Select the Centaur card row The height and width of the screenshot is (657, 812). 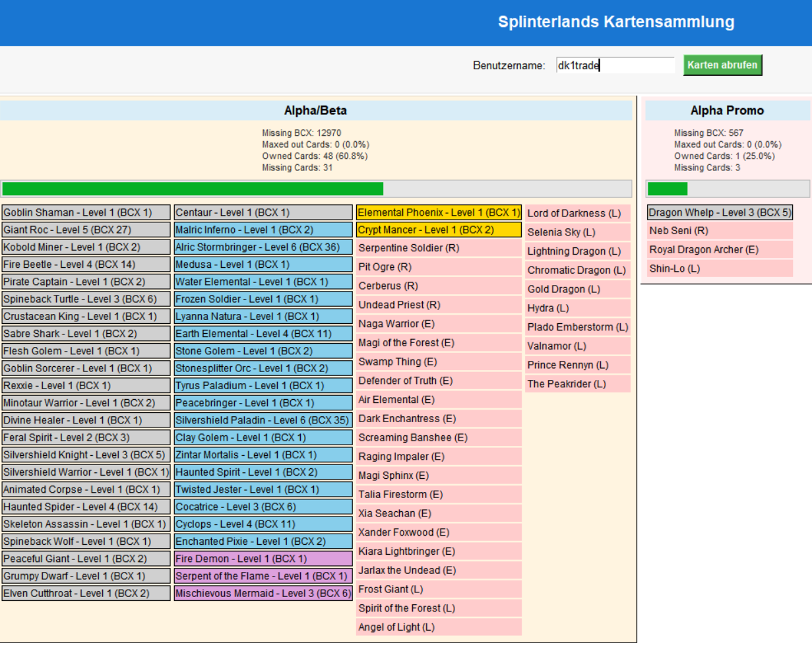263,212
